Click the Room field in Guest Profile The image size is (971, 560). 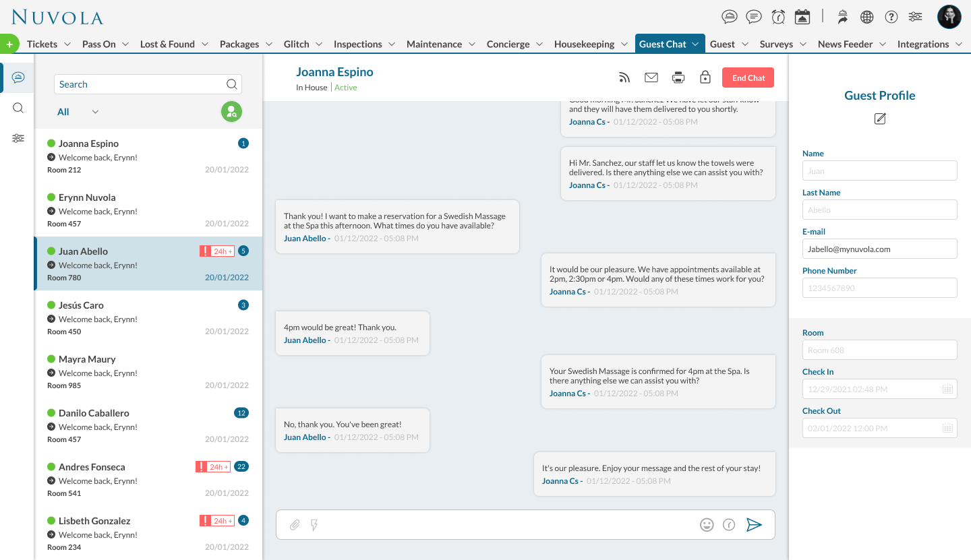[880, 350]
